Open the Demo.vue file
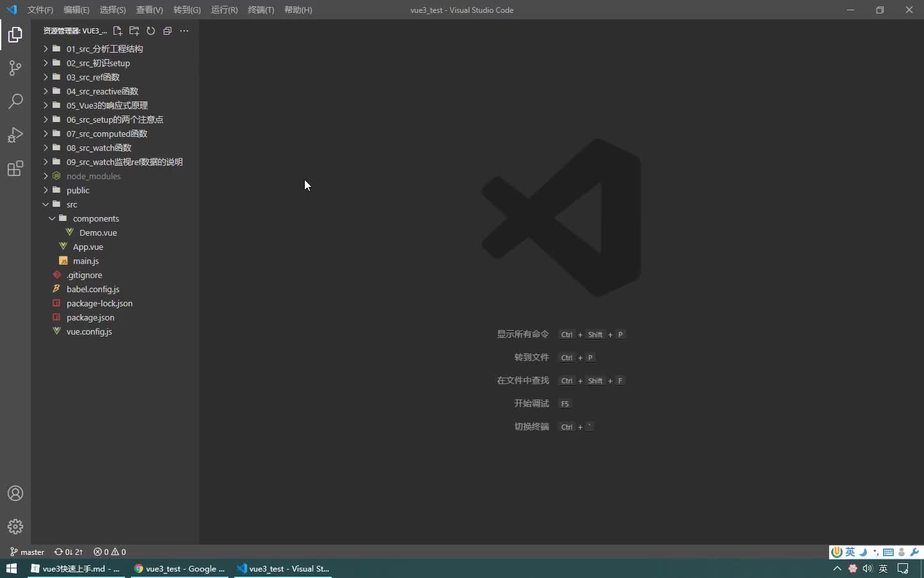Viewport: 924px width, 578px height. pos(98,232)
